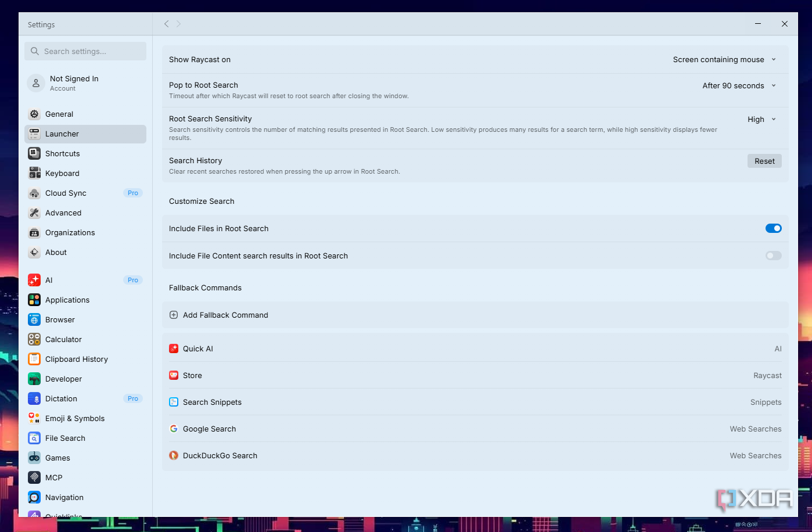Viewport: 812px width, 532px height.
Task: Select the Quick AI fallback command
Action: (x=475, y=349)
